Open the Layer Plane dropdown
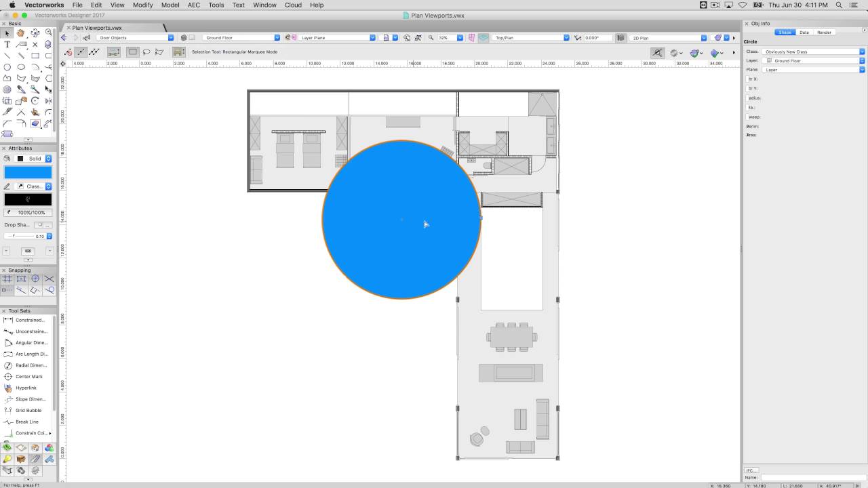The width and height of the screenshot is (868, 488). click(337, 38)
